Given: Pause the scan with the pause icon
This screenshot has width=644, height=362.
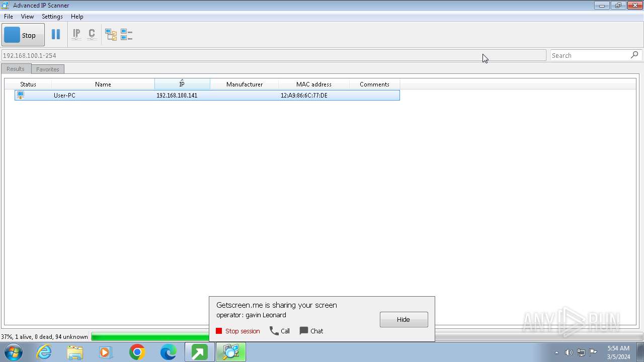Looking at the screenshot, I should point(56,35).
